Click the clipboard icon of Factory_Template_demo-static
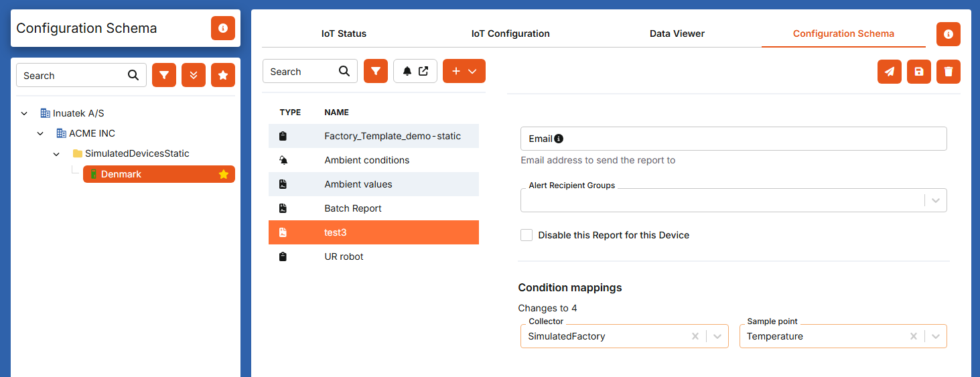Image resolution: width=980 pixels, height=377 pixels. coord(283,136)
